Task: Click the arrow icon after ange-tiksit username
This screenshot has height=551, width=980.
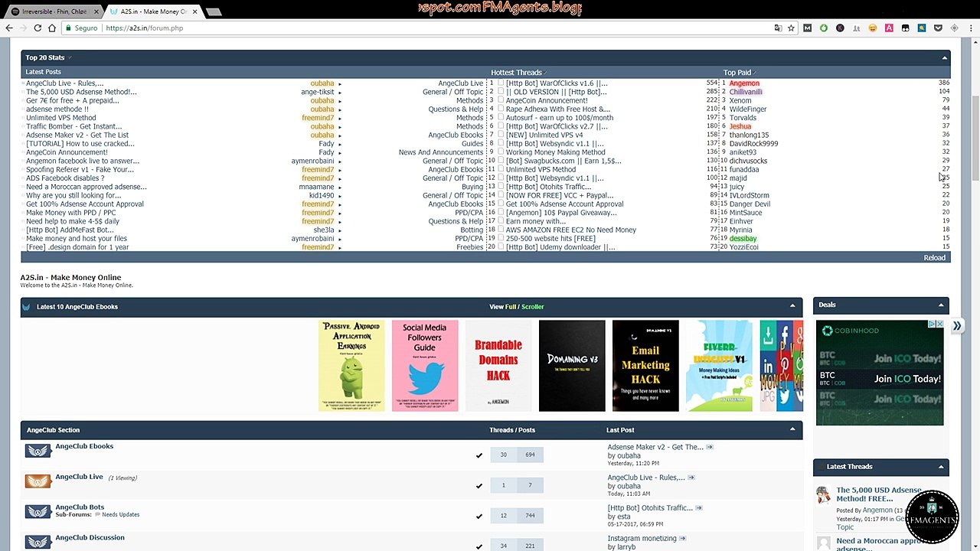Action: coord(340,93)
